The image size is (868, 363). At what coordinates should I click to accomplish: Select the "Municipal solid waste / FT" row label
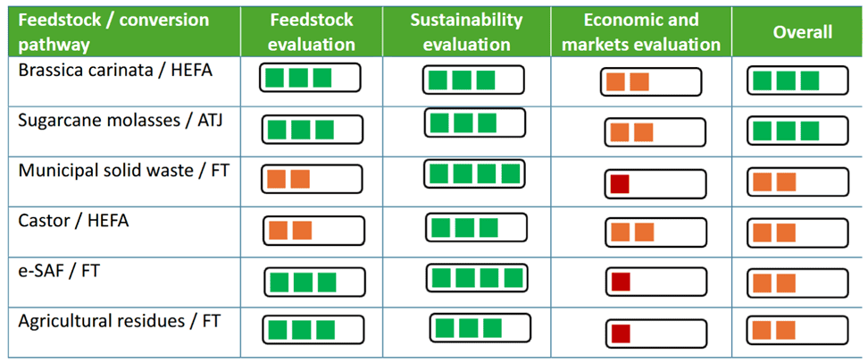(123, 170)
